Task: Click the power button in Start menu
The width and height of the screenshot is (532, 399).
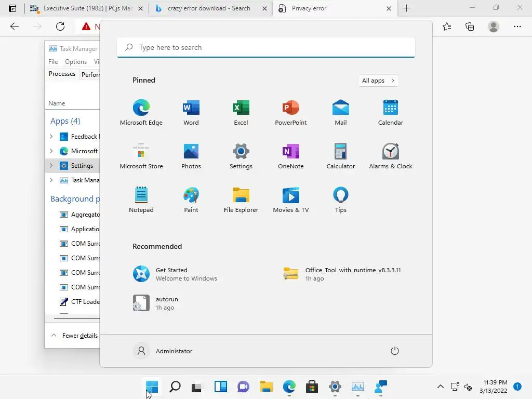Action: click(x=395, y=351)
